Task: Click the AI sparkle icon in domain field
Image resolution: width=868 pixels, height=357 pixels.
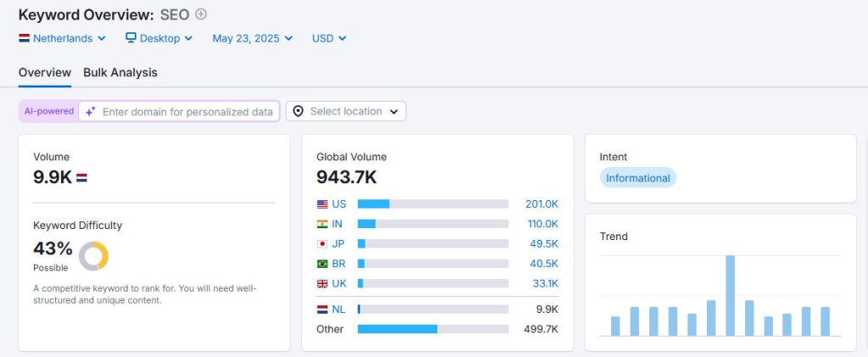Action: (91, 111)
